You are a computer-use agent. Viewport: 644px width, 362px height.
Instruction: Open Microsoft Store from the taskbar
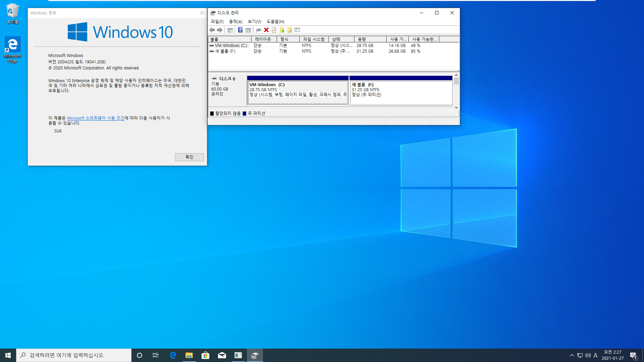point(205,355)
